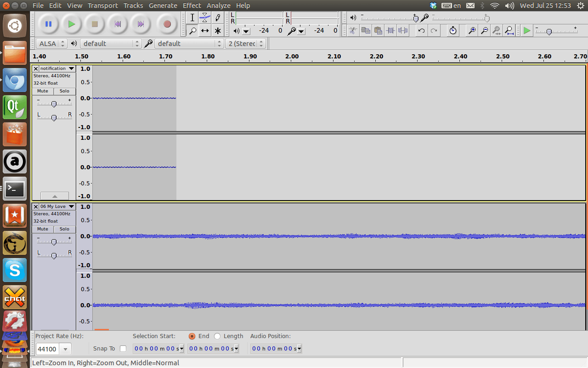The height and width of the screenshot is (368, 588).
Task: Select the End radio button
Action: (192, 336)
